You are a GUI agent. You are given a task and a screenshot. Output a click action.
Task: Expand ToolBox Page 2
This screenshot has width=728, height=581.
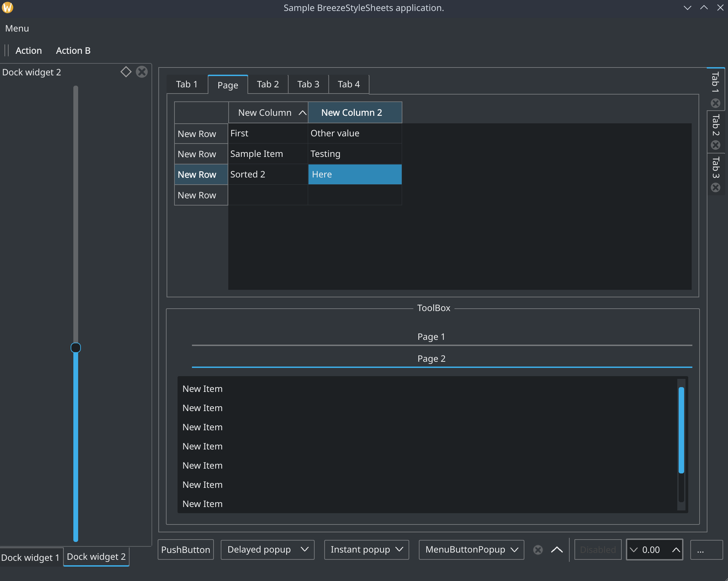coord(442,359)
